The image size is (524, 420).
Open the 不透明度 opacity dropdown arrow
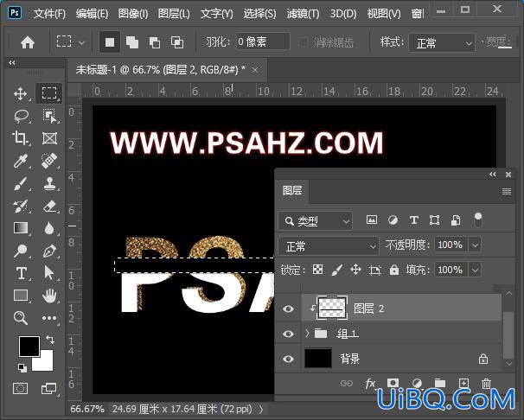point(475,245)
